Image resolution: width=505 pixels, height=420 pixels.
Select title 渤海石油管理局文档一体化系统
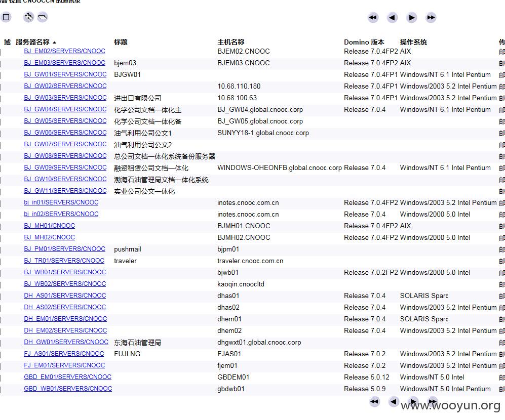161,180
